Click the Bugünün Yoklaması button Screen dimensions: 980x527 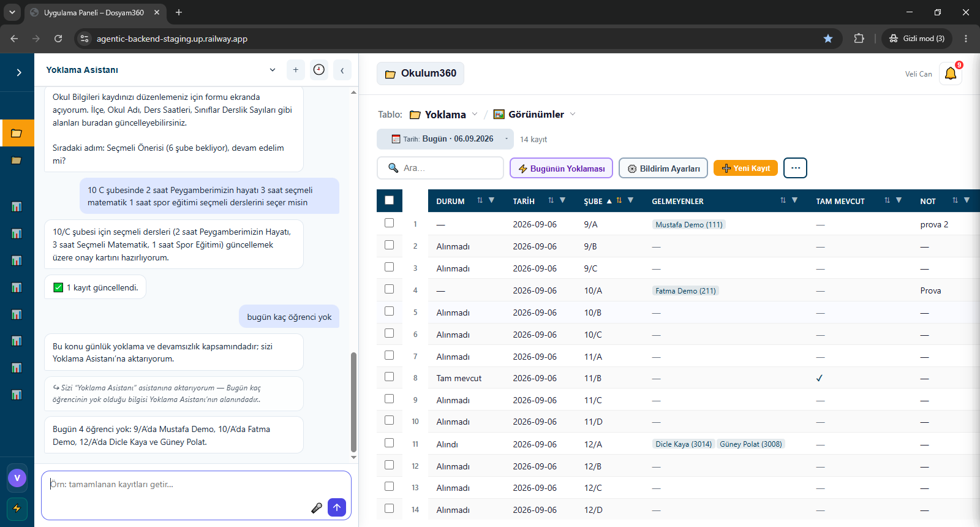tap(561, 168)
